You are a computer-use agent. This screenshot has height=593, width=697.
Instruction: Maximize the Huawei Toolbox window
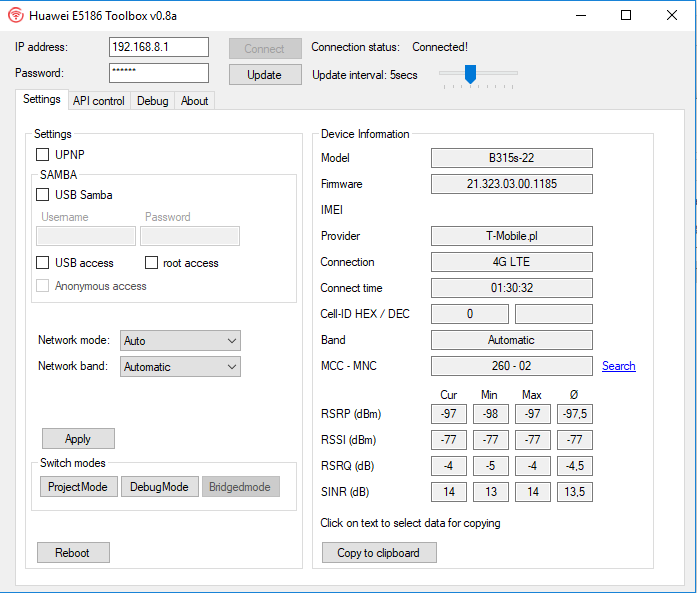click(626, 16)
